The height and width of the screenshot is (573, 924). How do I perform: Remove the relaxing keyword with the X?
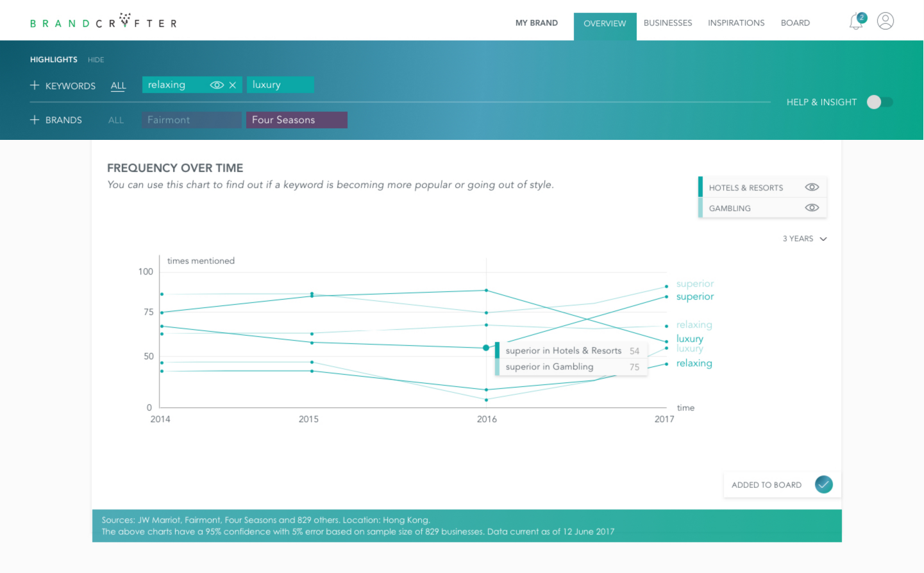[233, 85]
